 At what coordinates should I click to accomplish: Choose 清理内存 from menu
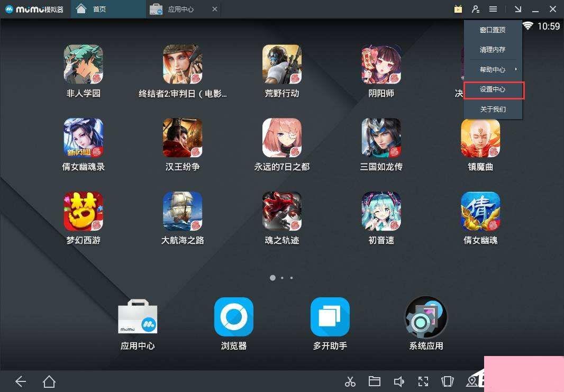pos(493,50)
